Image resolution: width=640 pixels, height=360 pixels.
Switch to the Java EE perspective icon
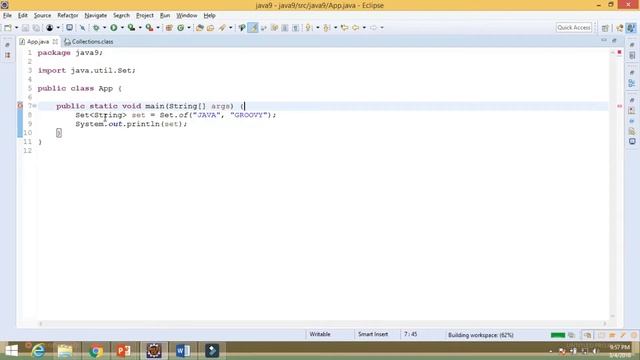(620, 28)
